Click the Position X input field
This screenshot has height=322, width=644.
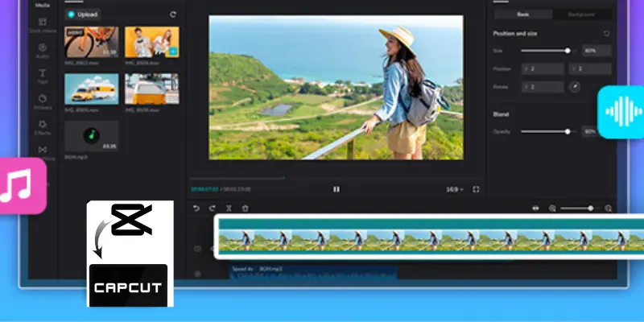[x=543, y=69]
